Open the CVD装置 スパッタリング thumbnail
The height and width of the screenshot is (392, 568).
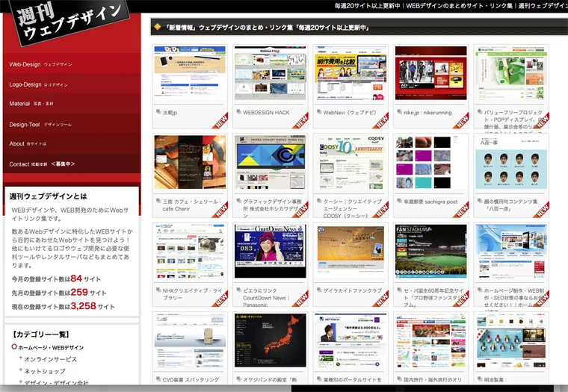(190, 340)
